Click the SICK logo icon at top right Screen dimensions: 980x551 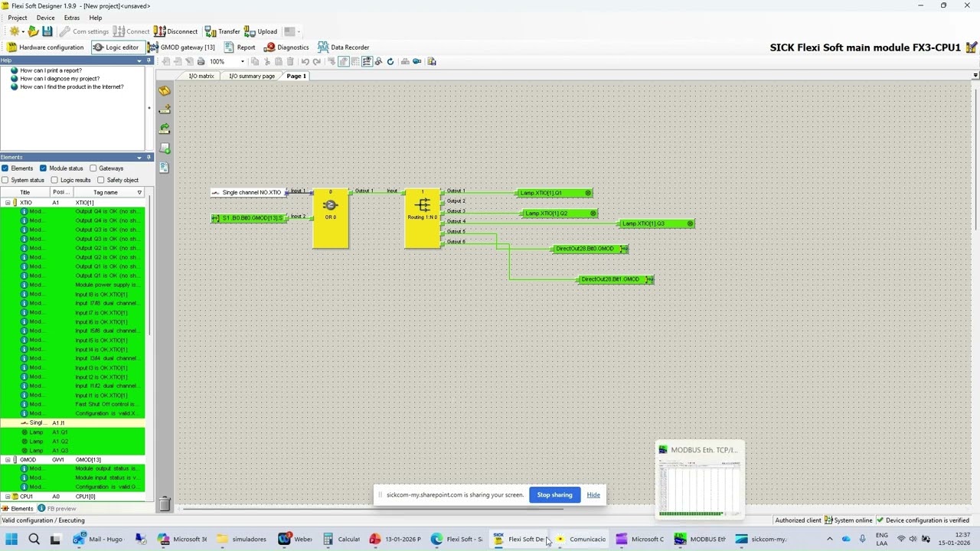(971, 47)
